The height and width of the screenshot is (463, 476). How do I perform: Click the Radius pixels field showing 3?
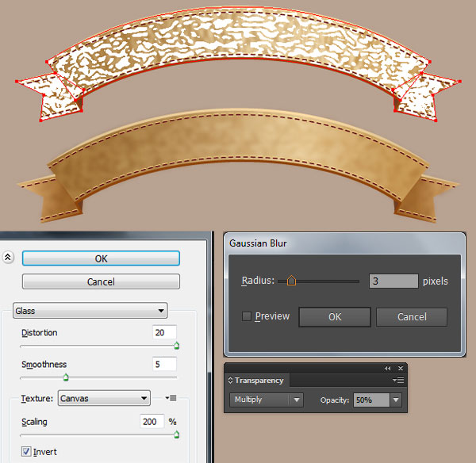393,281
